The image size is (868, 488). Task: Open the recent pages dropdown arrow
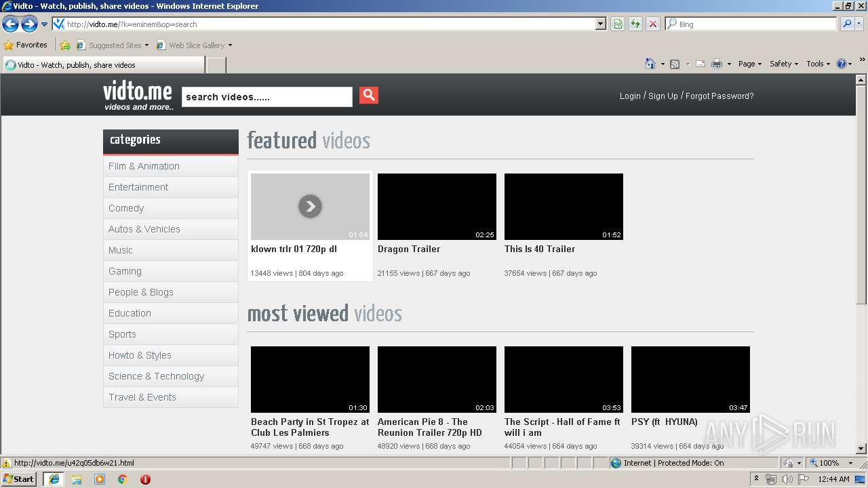click(45, 24)
